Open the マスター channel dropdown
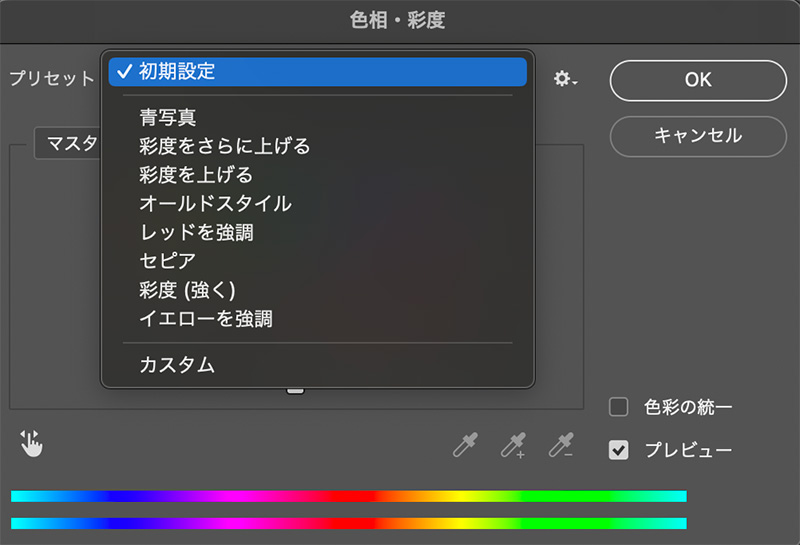Viewport: 800px width, 545px height. [x=68, y=143]
